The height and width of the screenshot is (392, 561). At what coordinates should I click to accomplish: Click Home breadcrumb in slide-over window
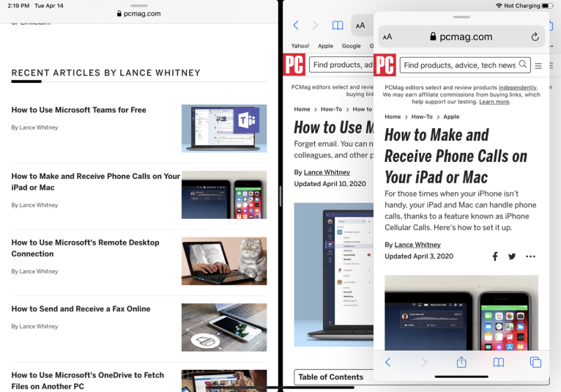click(393, 117)
